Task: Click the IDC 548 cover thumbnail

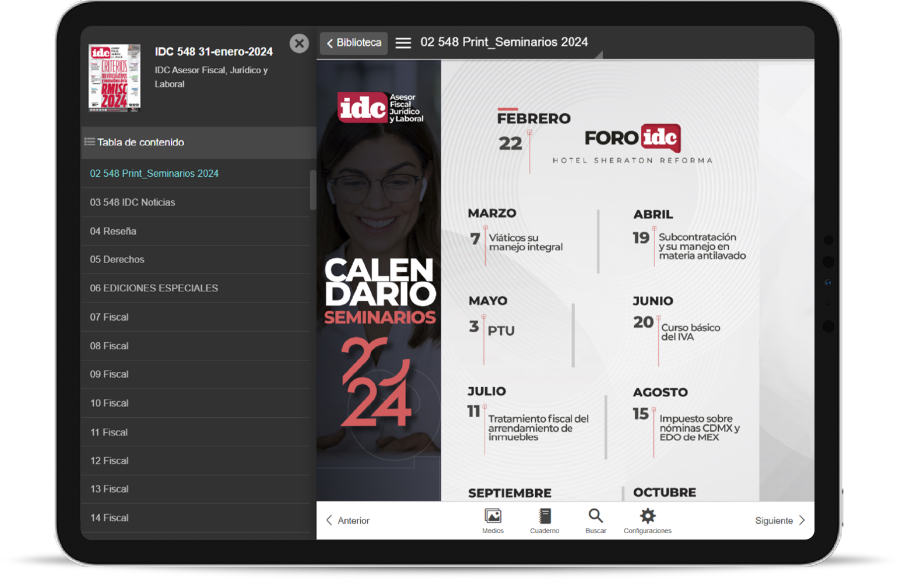Action: coord(114,77)
